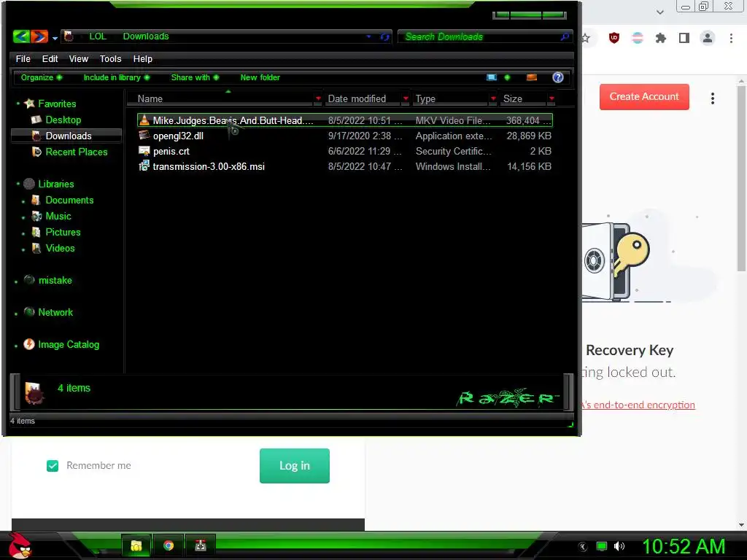Viewport: 747px width, 560px height.
Task: Open the Include in library dropdown
Action: click(116, 77)
